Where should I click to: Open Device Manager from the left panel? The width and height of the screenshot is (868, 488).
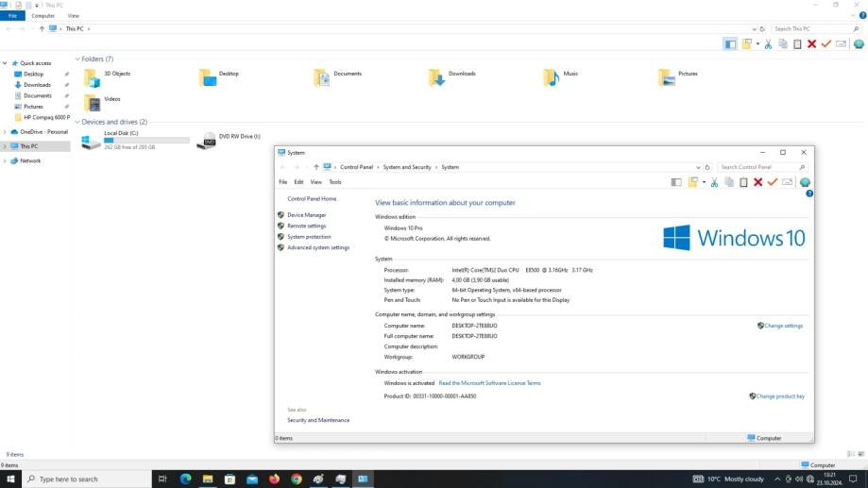click(x=306, y=215)
